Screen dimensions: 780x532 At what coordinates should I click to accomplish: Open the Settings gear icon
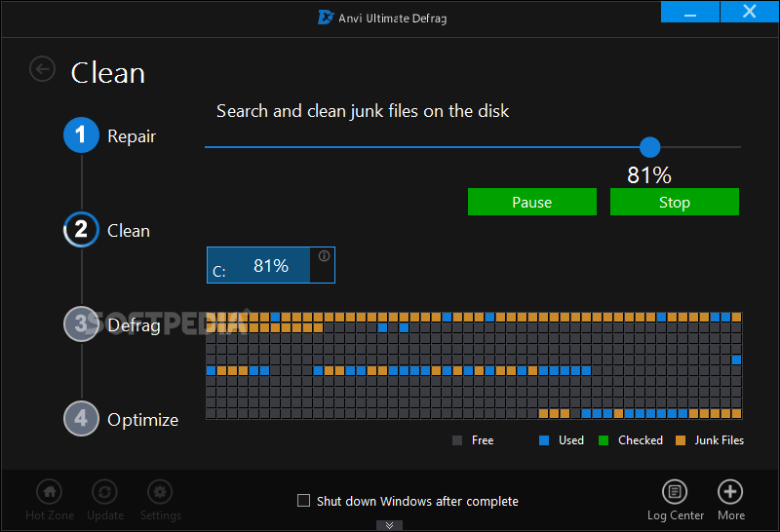[x=160, y=492]
